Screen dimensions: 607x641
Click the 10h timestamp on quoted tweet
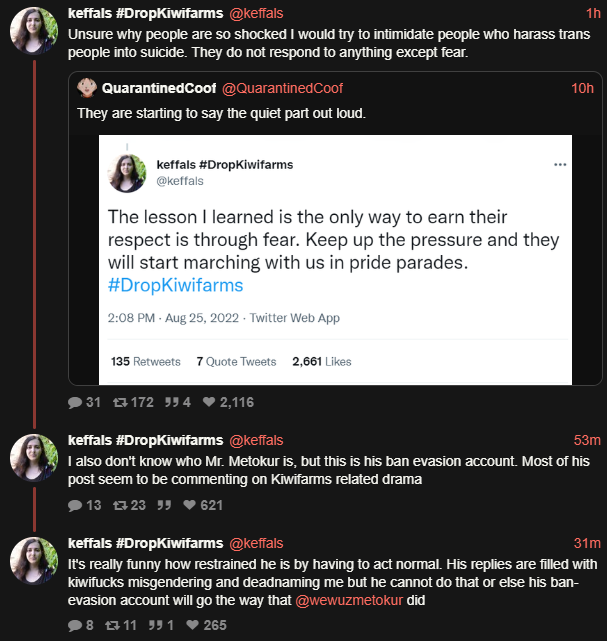tap(582, 89)
